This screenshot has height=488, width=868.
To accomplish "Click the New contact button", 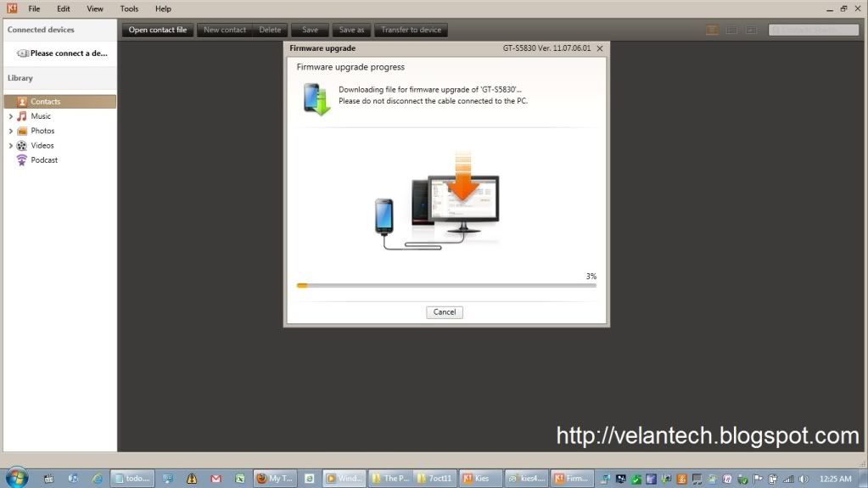I will [x=225, y=30].
